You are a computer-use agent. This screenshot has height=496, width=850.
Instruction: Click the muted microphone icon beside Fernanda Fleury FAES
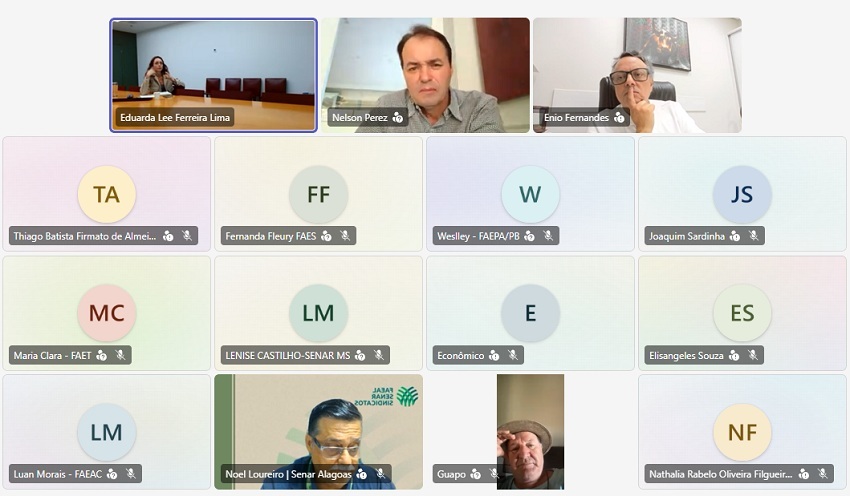345,236
